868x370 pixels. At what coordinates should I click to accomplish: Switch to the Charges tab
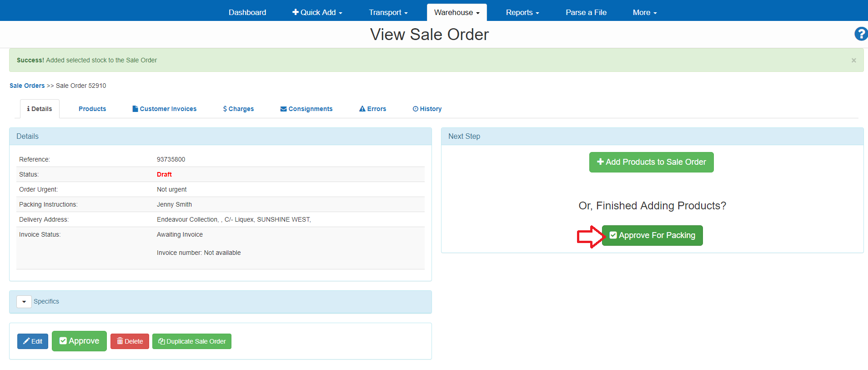tap(239, 109)
